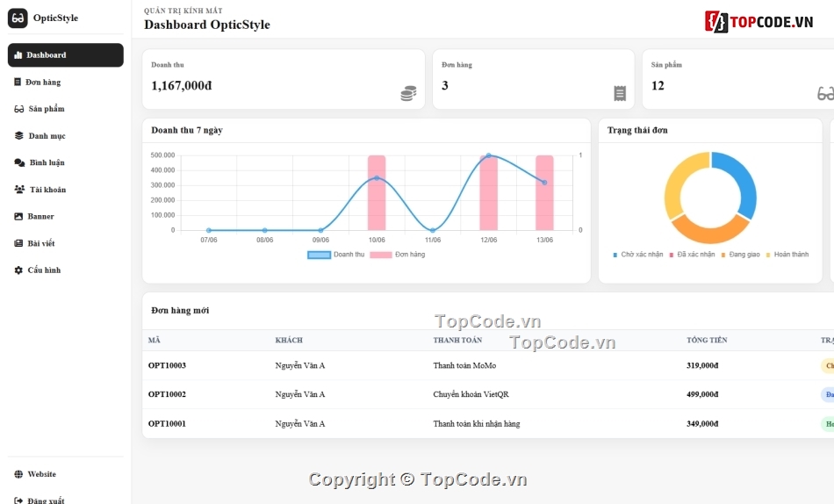834x504 pixels.
Task: Click the Đơn hàng card count 3
Action: (445, 86)
